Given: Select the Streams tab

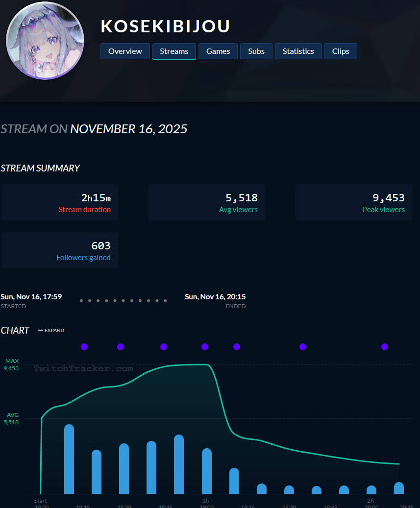Looking at the screenshot, I should pos(174,51).
